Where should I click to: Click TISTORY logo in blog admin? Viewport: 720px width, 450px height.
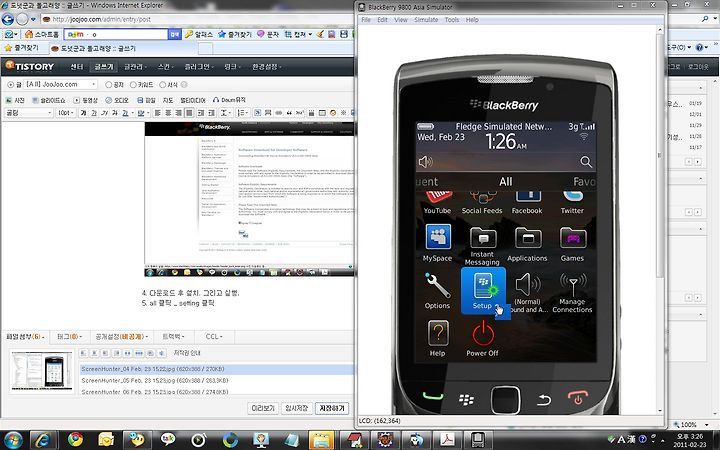[x=30, y=66]
